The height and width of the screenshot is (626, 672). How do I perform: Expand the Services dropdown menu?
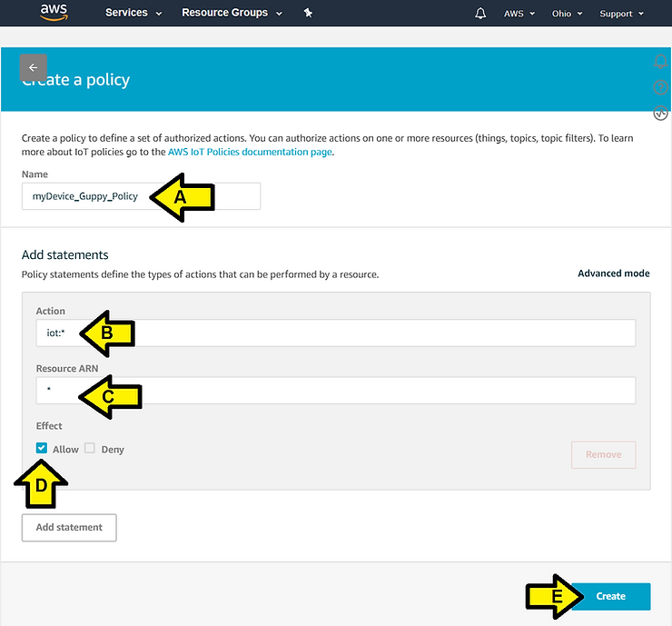click(133, 14)
